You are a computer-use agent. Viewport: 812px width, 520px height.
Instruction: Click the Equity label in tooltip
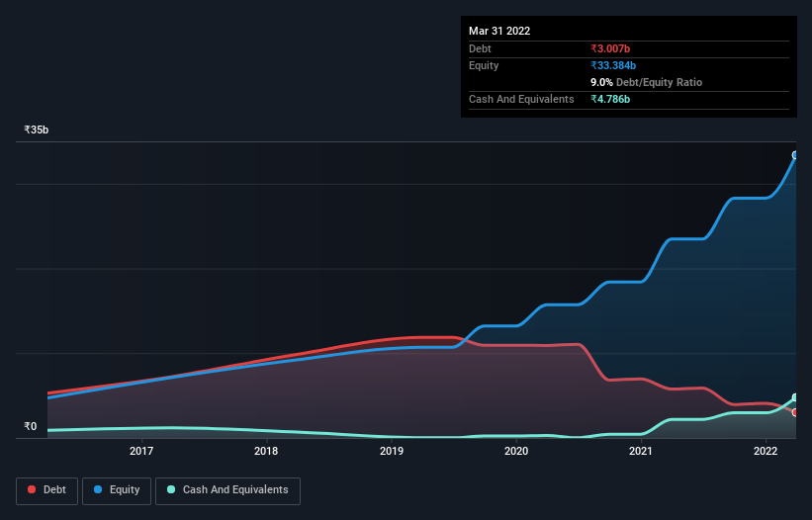pyautogui.click(x=484, y=65)
